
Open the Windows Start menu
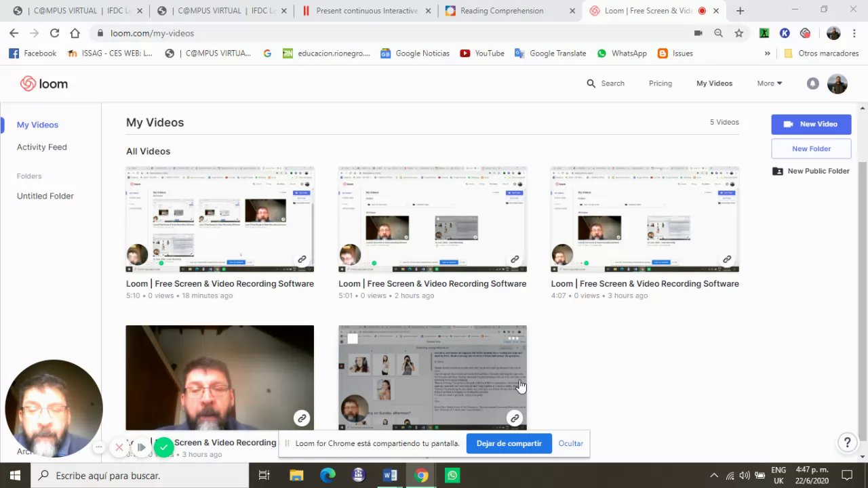(x=15, y=475)
